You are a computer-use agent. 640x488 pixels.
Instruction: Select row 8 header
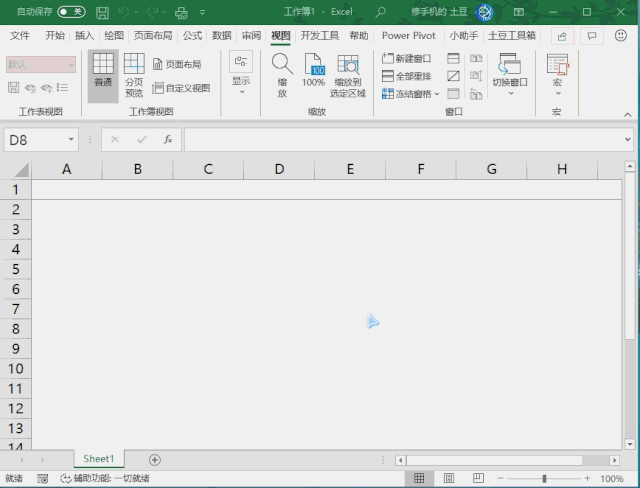click(16, 329)
